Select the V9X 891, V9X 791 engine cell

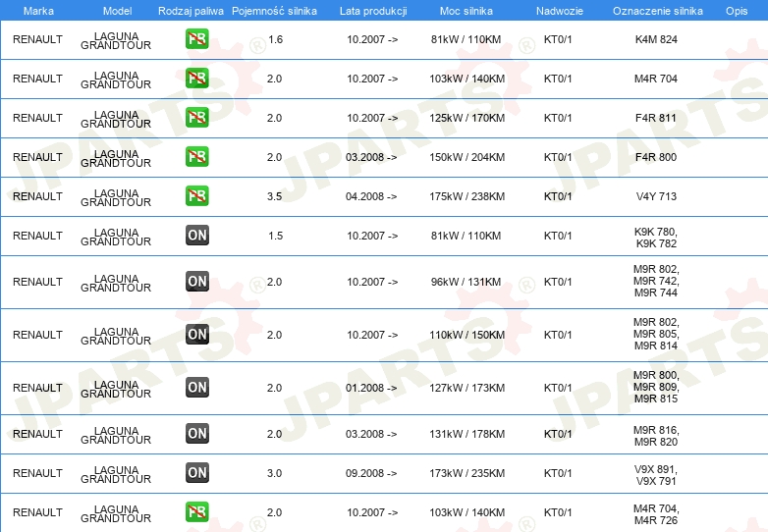[656, 475]
